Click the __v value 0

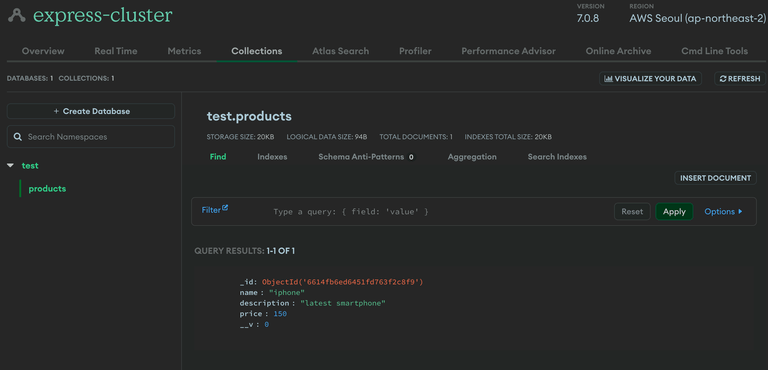tap(266, 324)
